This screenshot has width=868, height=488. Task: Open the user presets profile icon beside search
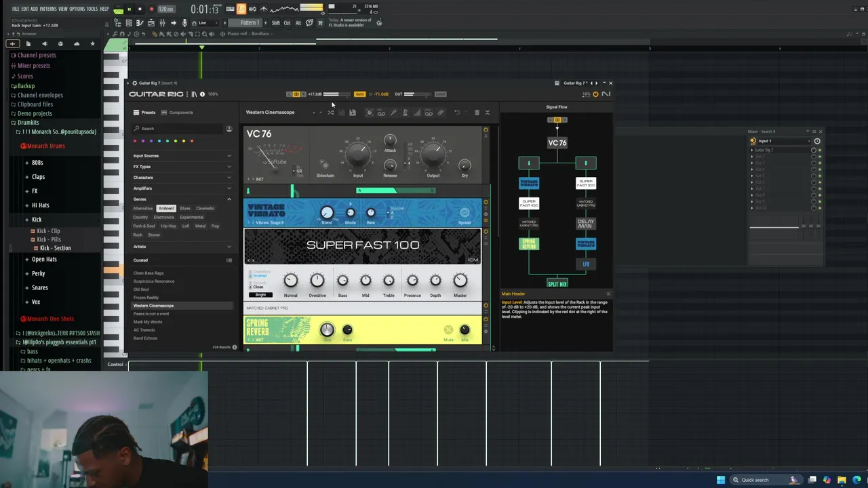(229, 129)
